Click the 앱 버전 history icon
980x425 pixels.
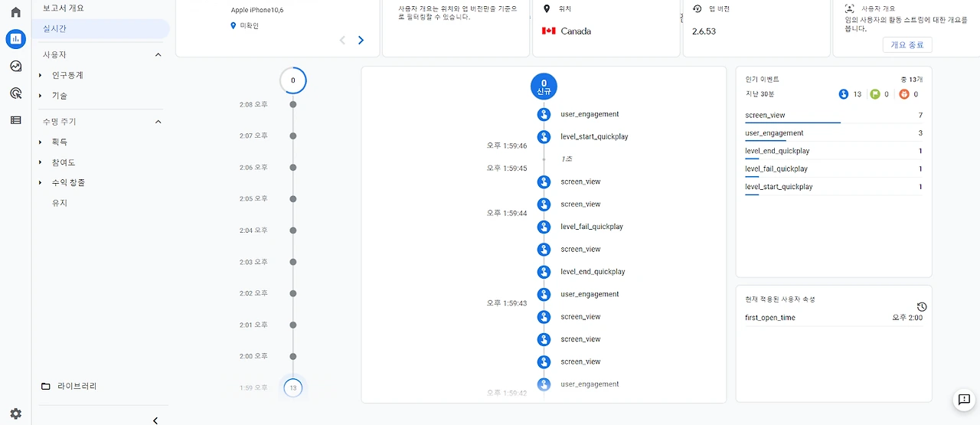pos(697,8)
